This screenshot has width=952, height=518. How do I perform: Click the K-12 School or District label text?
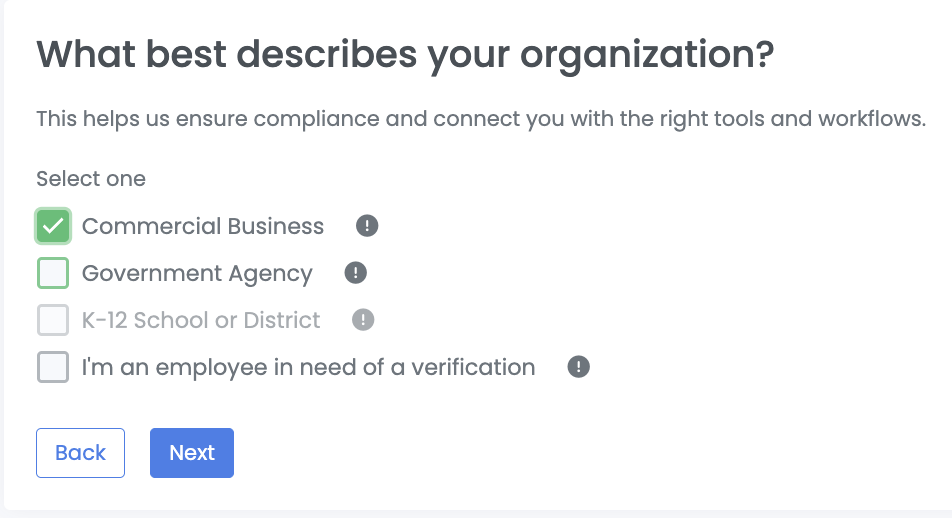point(201,320)
